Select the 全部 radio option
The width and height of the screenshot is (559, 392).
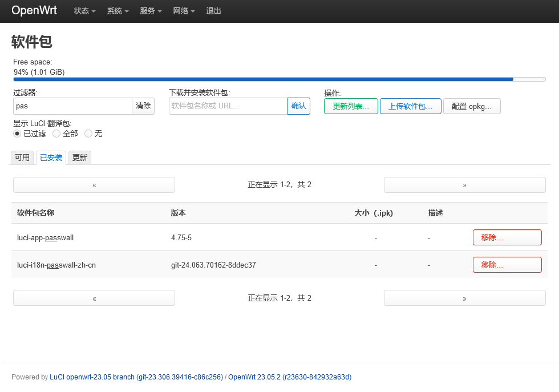tap(56, 134)
